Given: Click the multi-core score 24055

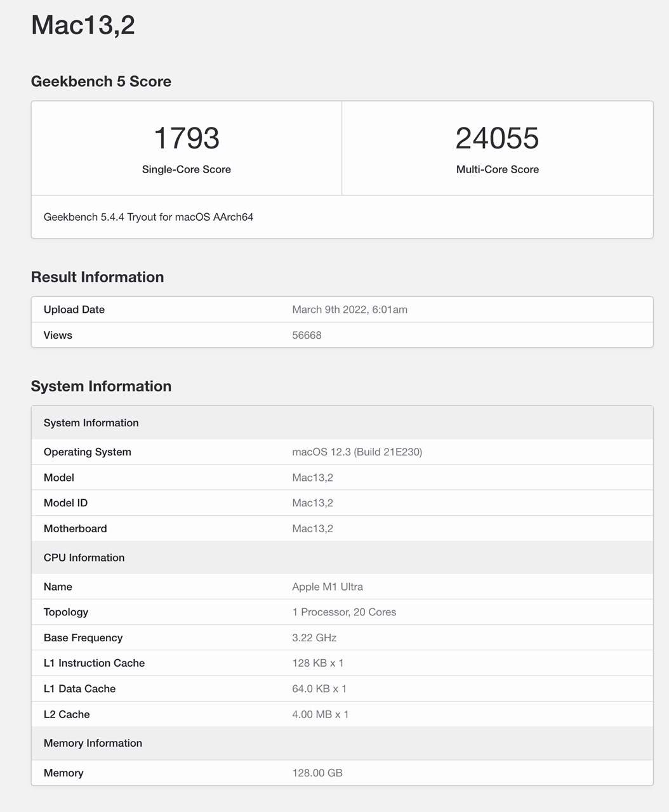Looking at the screenshot, I should (497, 138).
